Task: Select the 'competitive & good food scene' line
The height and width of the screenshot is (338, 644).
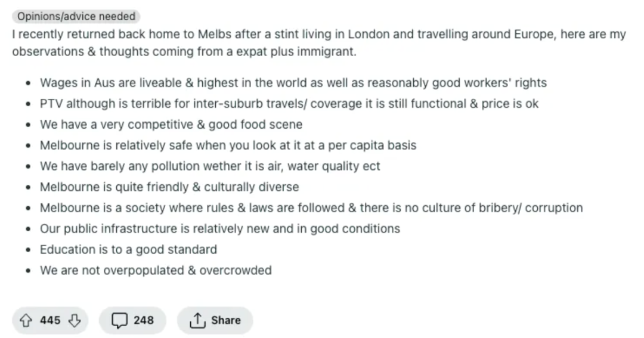Action: pos(171,125)
